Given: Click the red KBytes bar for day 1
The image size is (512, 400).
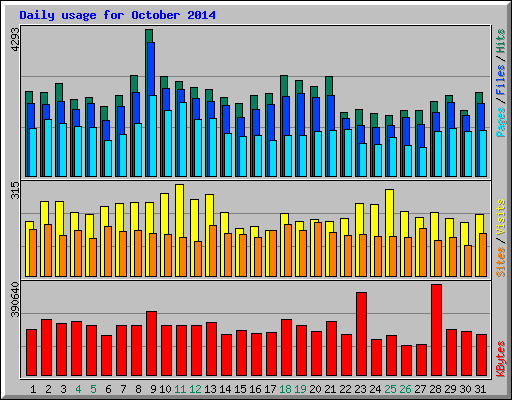Looking at the screenshot, I should coord(31,353).
